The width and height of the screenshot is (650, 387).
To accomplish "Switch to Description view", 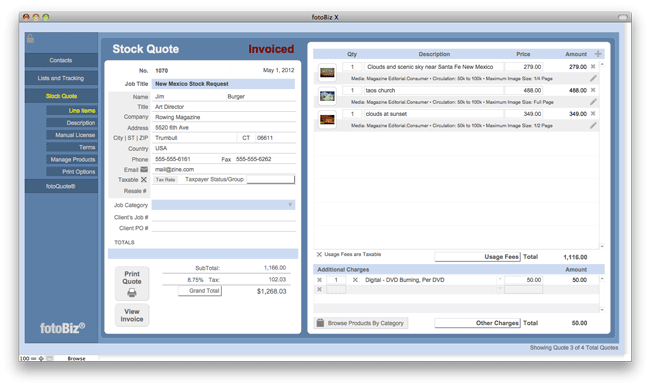I will (72, 123).
